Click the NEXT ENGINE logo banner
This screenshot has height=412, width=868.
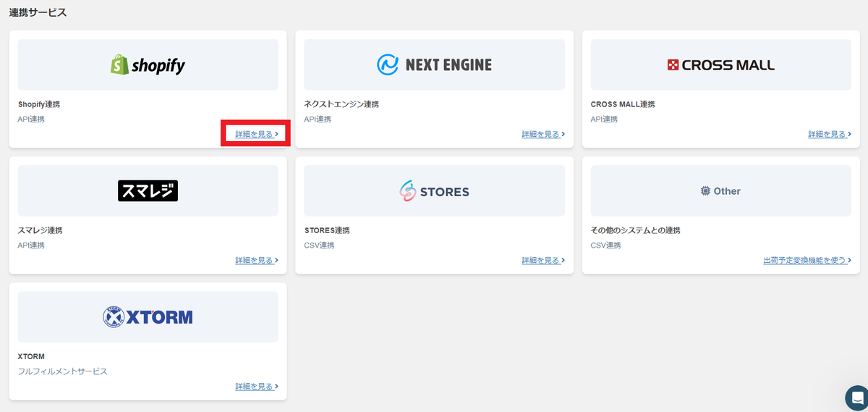[x=434, y=65]
